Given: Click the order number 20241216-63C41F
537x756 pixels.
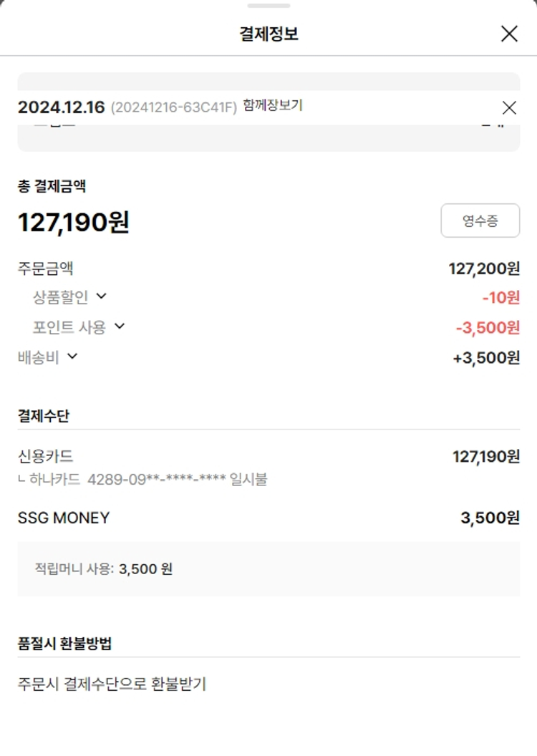Looking at the screenshot, I should pos(173,107).
